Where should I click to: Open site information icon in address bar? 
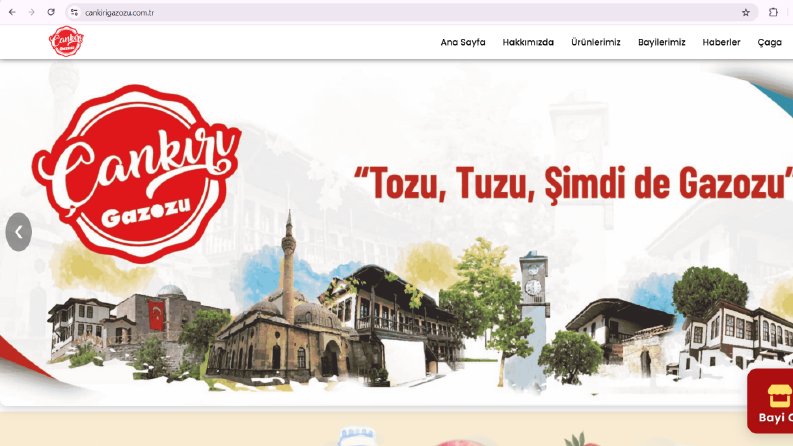tap(74, 13)
